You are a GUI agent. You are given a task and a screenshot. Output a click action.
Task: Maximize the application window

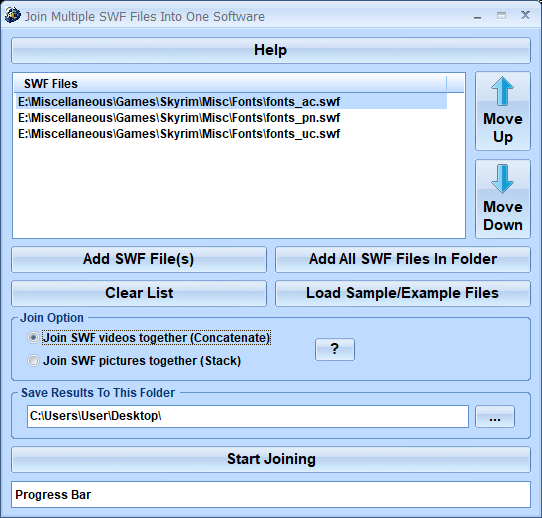pos(501,16)
